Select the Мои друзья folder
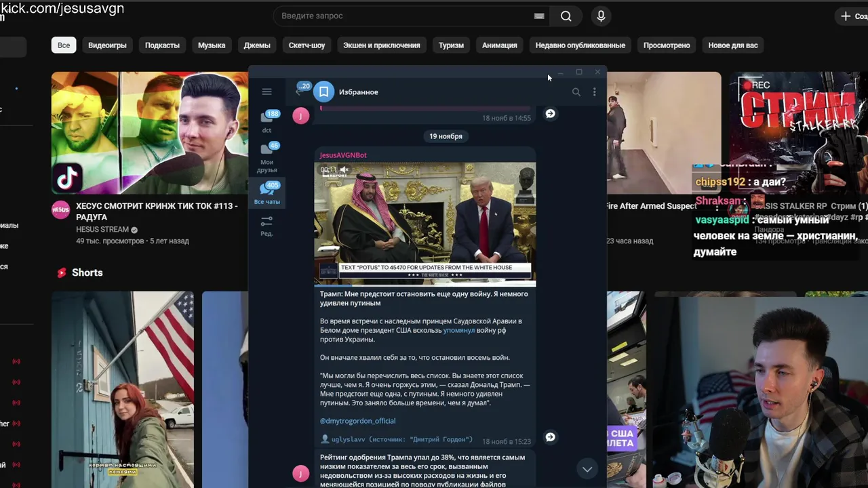The width and height of the screenshot is (868, 488). click(267, 157)
